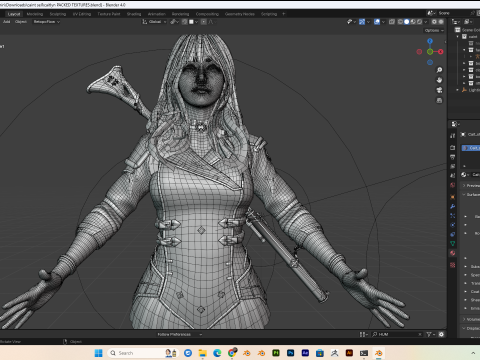Viewport: 480px width, 360px height.
Task: Open the Global transform orientation dropdown
Action: tap(154, 22)
